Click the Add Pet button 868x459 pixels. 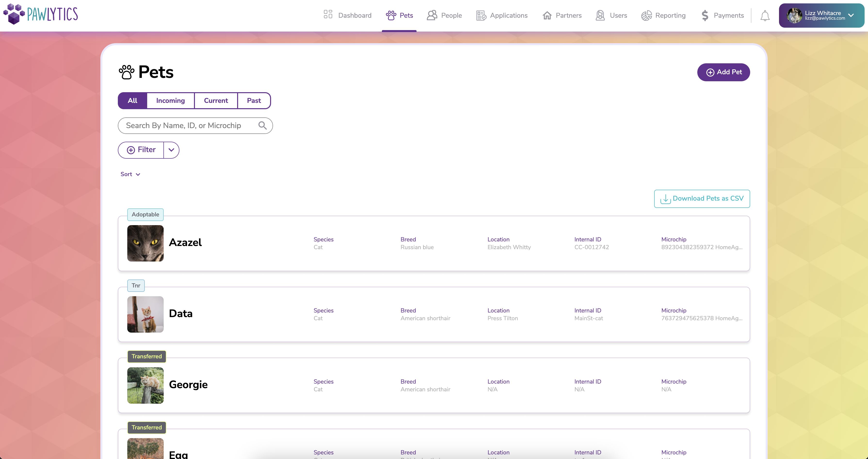(x=723, y=72)
